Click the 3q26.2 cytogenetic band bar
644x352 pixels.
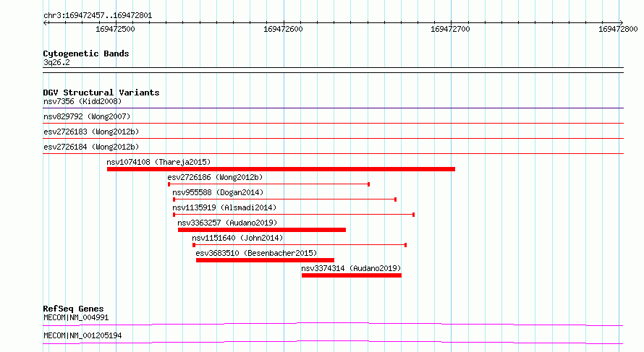[x=333, y=70]
